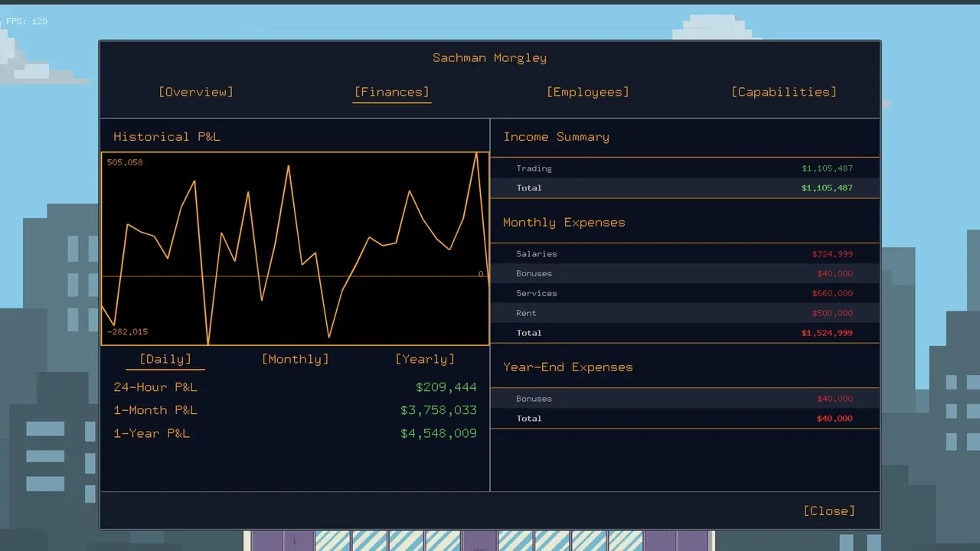
Task: Show the Daily P&L chart
Action: tap(165, 359)
